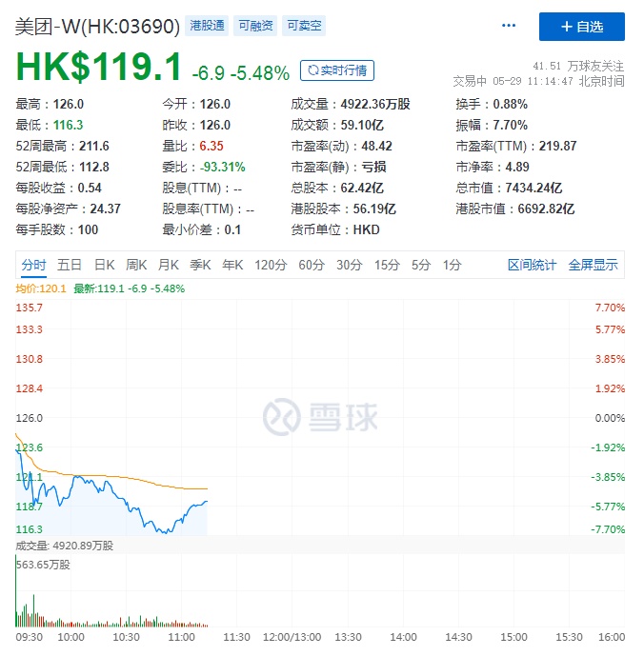Click the 货币单位 HKD value
This screenshot has height=656, width=644.
[x=367, y=229]
